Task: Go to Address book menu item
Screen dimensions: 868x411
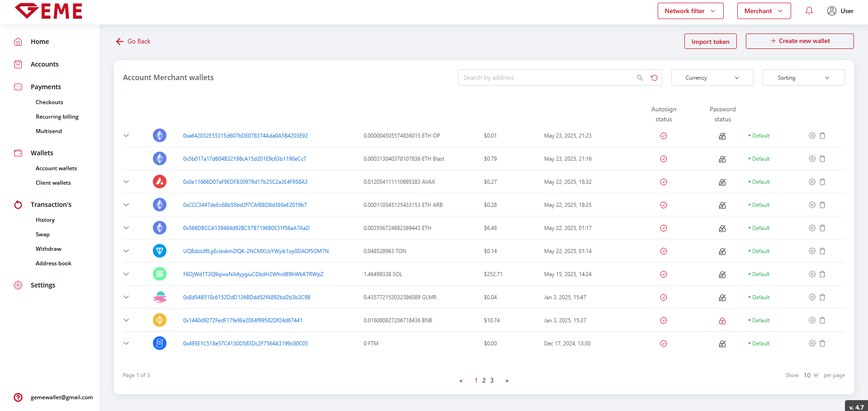Action: pos(53,263)
